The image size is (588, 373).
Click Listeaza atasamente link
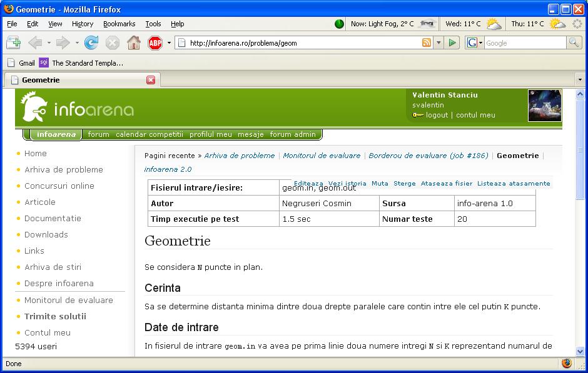514,183
